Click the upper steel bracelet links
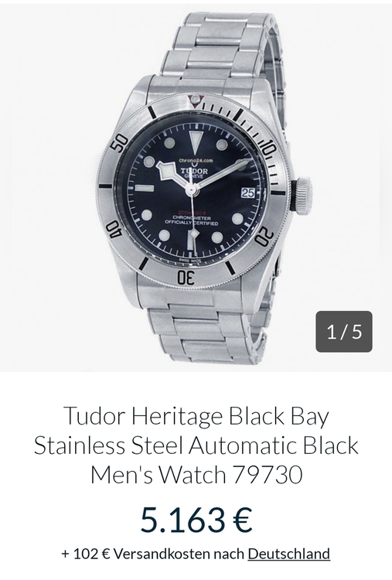The image size is (392, 580). coord(222,48)
